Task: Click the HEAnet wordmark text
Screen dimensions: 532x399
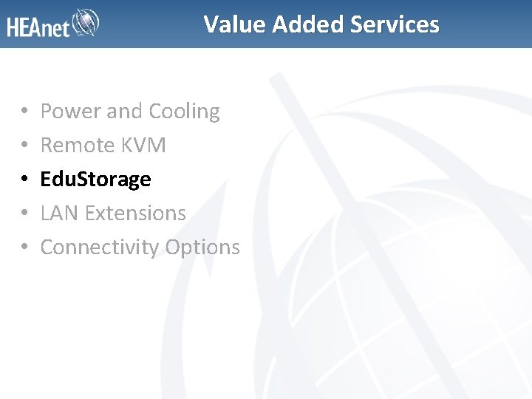Action: tap(38, 27)
